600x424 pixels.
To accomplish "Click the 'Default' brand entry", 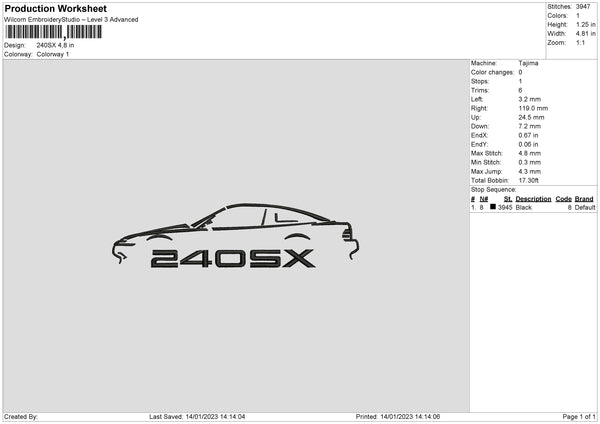I will click(585, 207).
